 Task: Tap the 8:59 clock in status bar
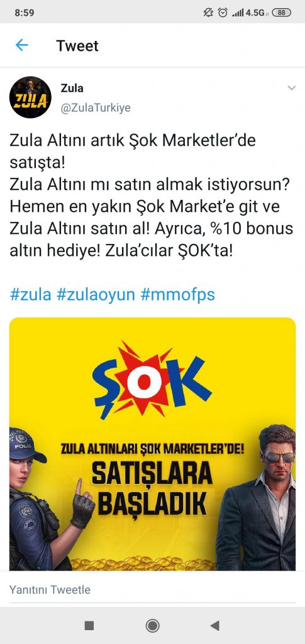pos(25,13)
